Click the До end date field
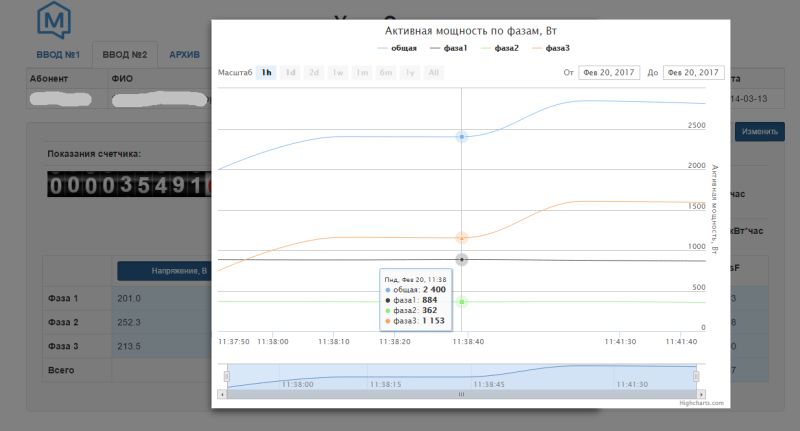800x431 pixels. click(694, 72)
